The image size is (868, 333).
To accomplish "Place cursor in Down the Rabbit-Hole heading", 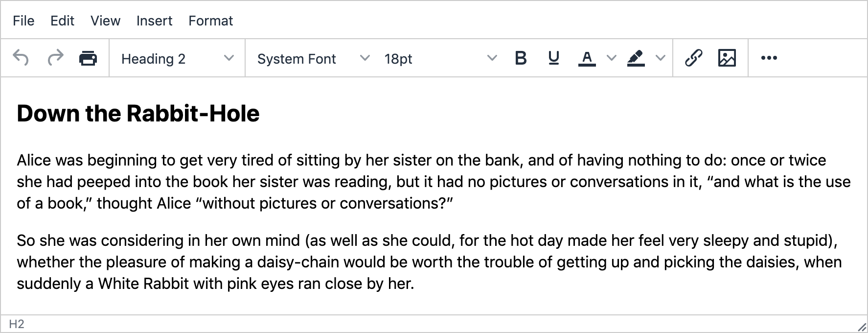I will coord(138,114).
